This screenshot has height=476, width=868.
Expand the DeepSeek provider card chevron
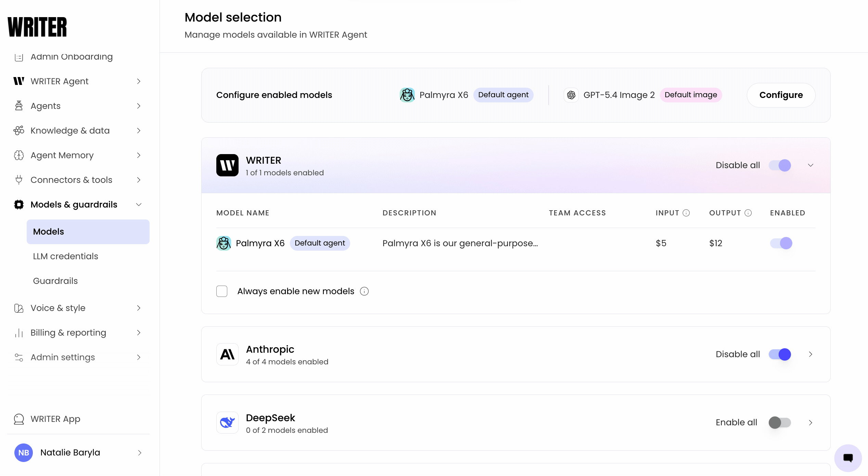810,423
